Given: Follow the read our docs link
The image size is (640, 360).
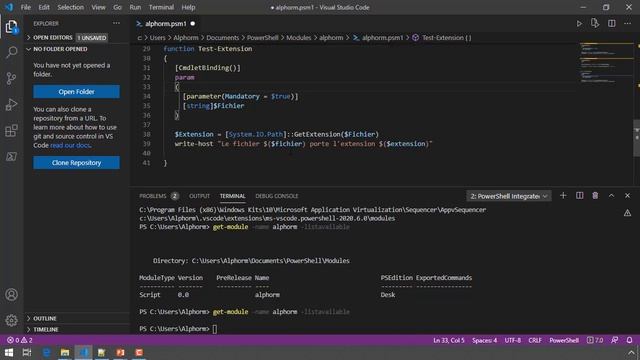Looking at the screenshot, I should 70,145.
